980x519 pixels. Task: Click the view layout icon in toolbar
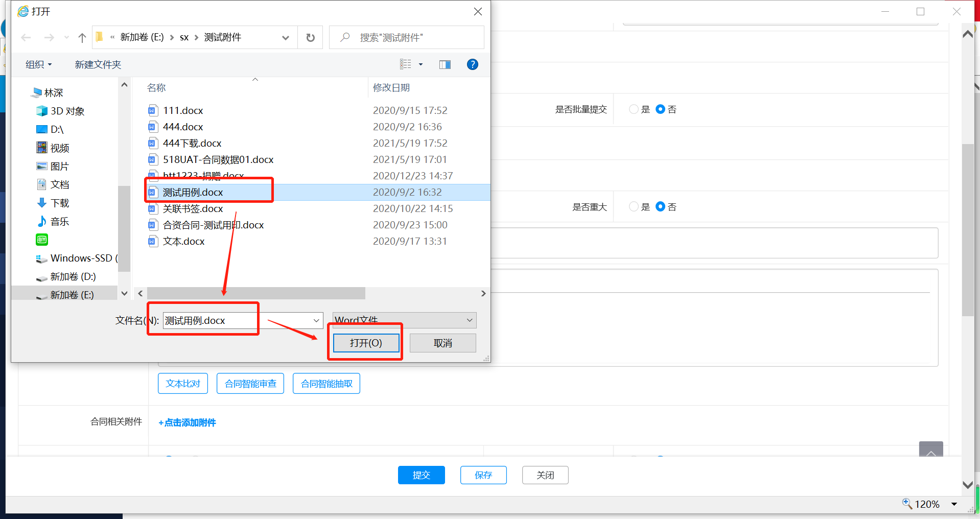pos(406,64)
